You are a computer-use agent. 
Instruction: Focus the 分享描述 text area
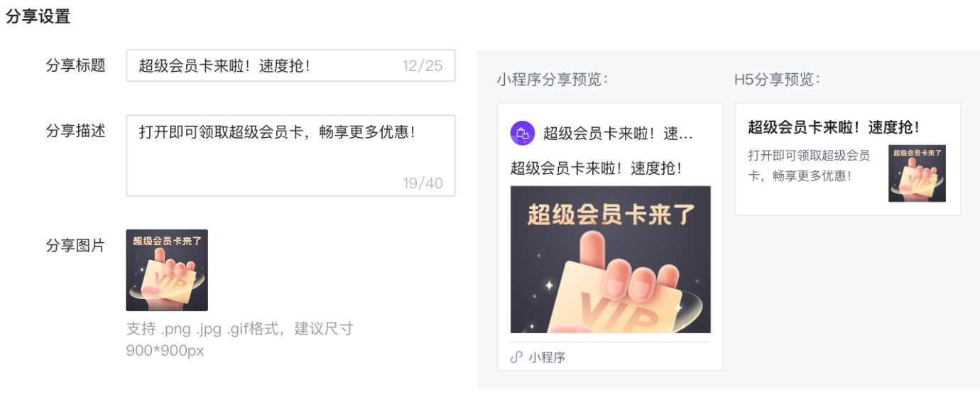tap(290, 156)
